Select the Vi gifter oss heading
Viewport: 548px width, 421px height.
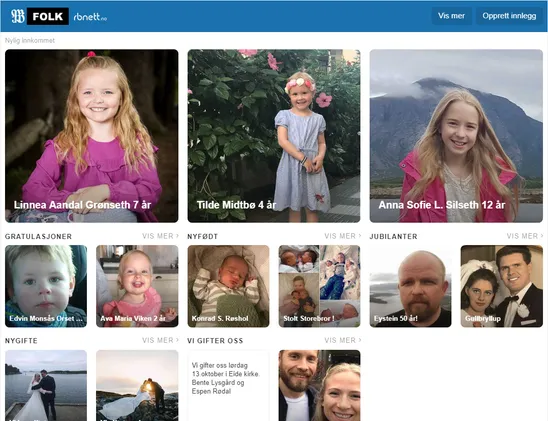click(x=215, y=341)
